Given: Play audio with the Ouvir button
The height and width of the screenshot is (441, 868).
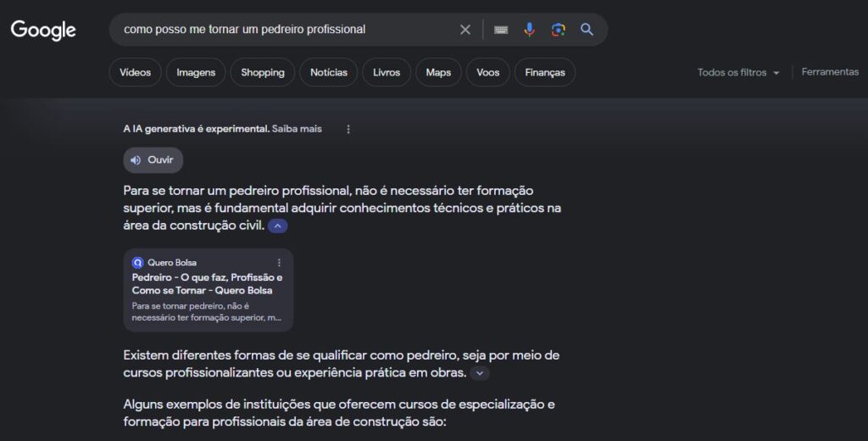Looking at the screenshot, I should [153, 160].
